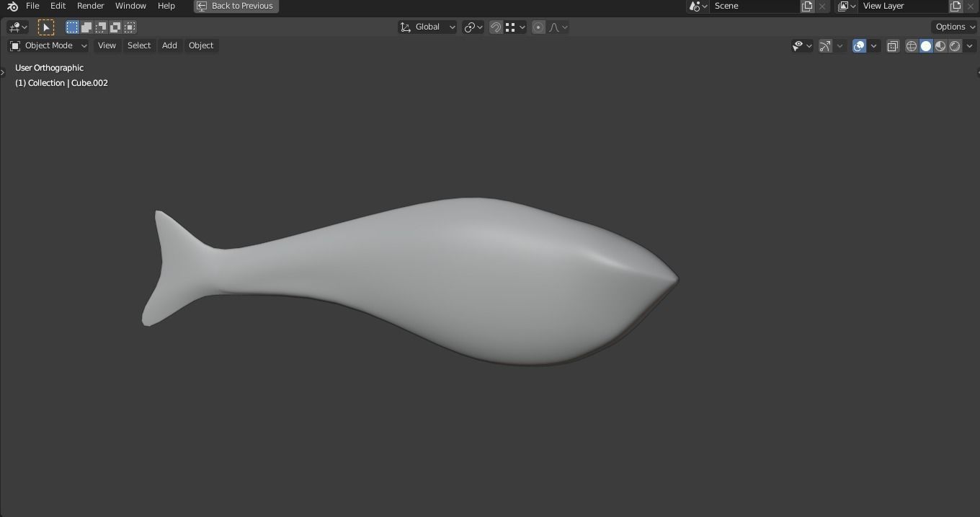980x517 pixels.
Task: Open object visibility and selectability dropdown
Action: 802,46
